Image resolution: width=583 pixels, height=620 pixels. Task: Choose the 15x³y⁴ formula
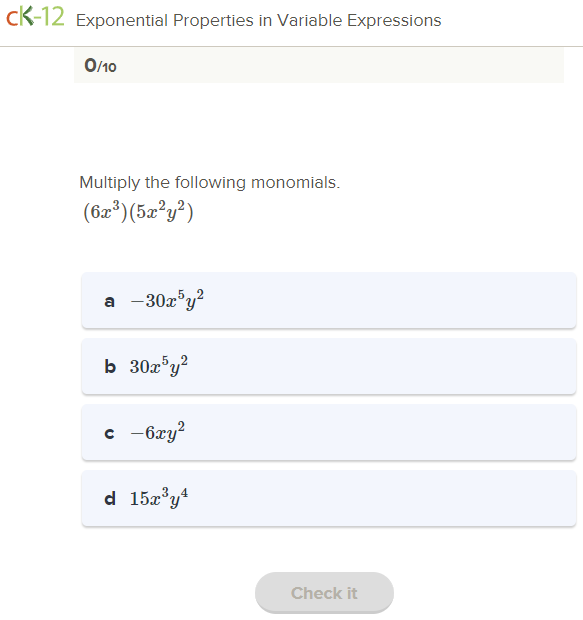click(159, 498)
